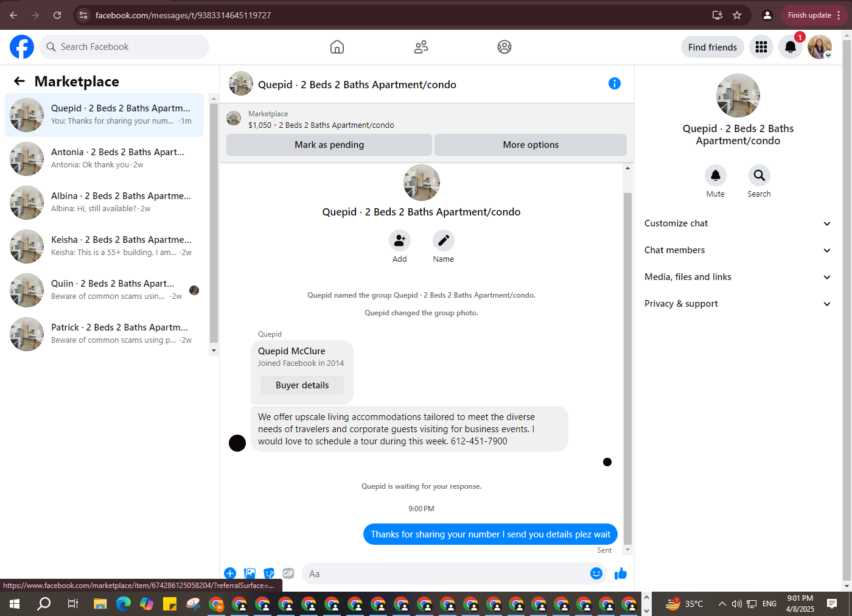Open account profile picture menu
The image size is (852, 616).
click(820, 47)
